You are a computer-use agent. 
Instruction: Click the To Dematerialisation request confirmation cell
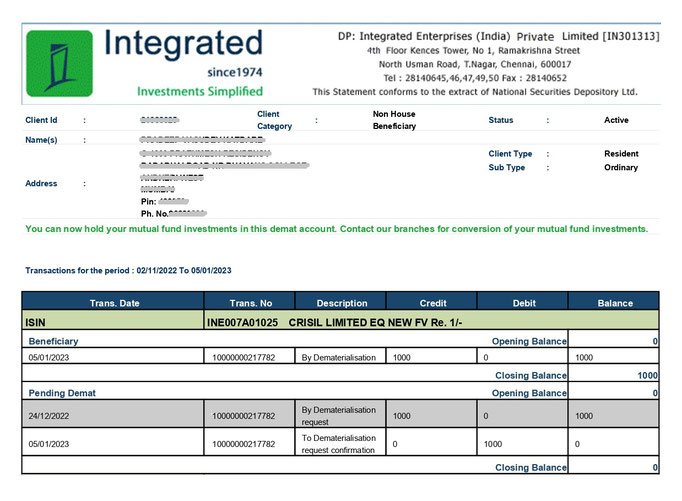(x=340, y=442)
